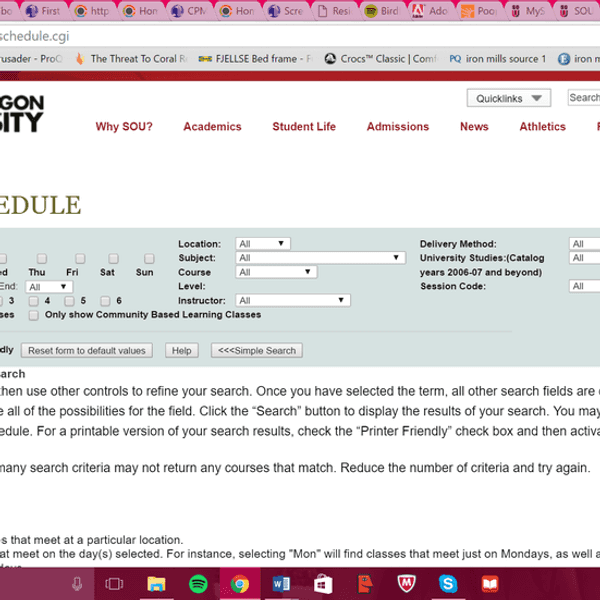Open the Athletics navigation link

543,127
